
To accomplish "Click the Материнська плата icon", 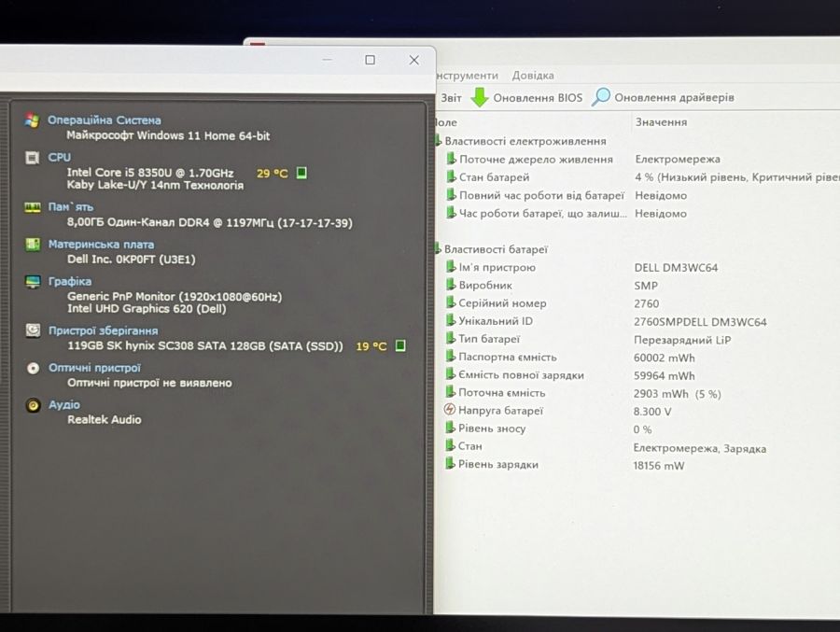I will [33, 245].
